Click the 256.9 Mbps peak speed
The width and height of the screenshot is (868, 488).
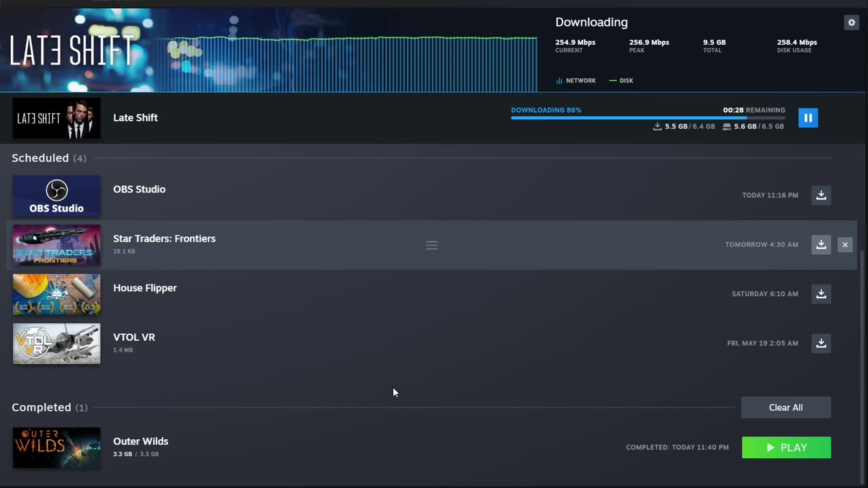coord(649,42)
